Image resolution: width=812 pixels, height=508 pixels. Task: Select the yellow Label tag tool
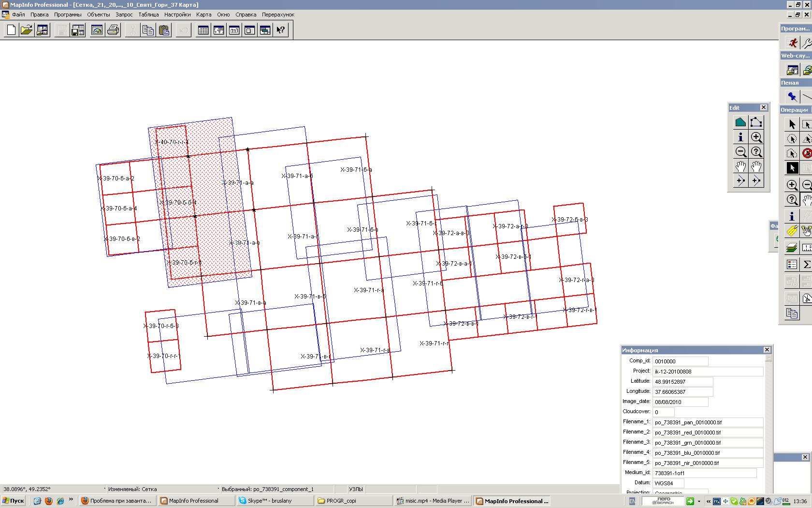(792, 231)
